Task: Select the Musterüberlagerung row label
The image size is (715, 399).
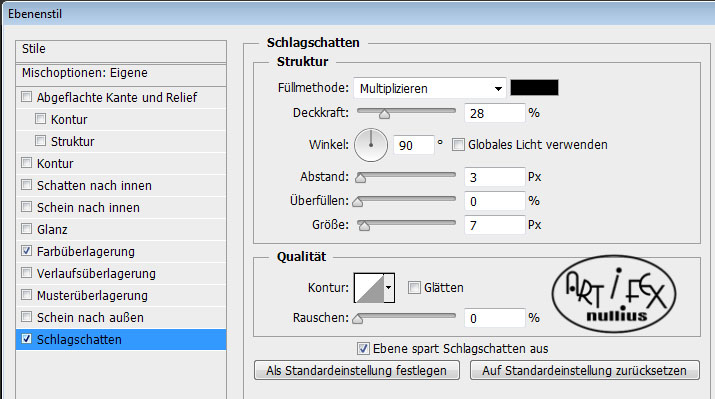Action: point(92,295)
